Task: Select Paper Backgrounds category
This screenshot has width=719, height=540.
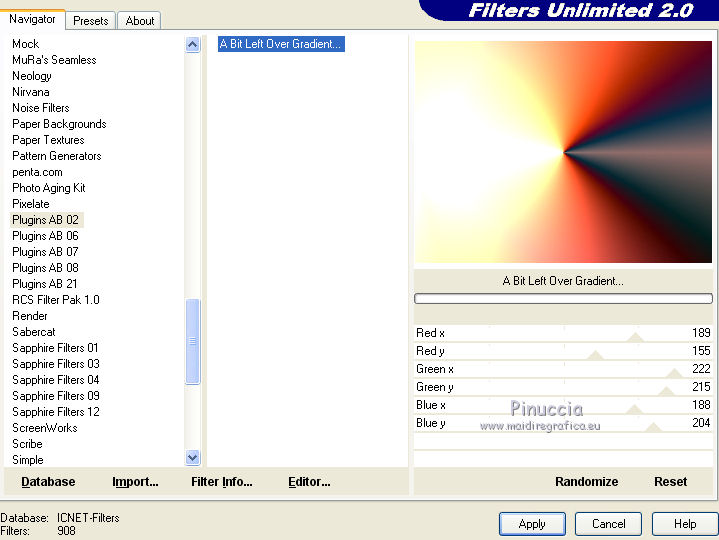Action: (x=59, y=124)
